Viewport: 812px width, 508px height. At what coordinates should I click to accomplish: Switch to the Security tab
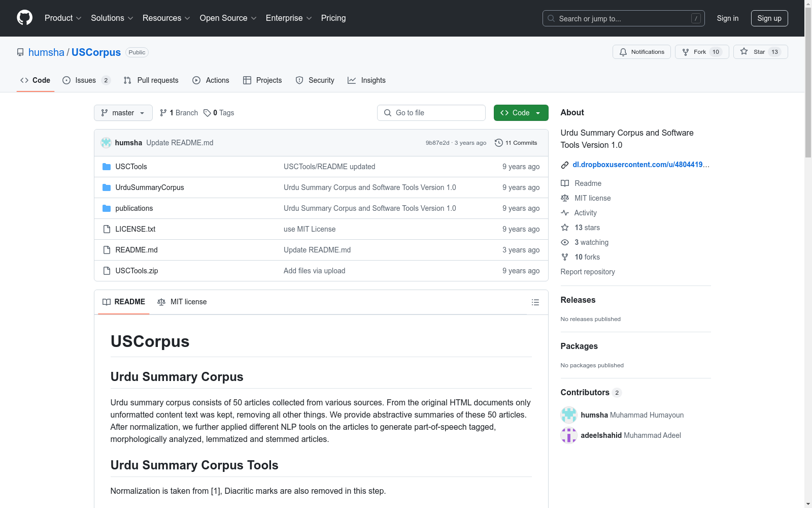tap(315, 80)
